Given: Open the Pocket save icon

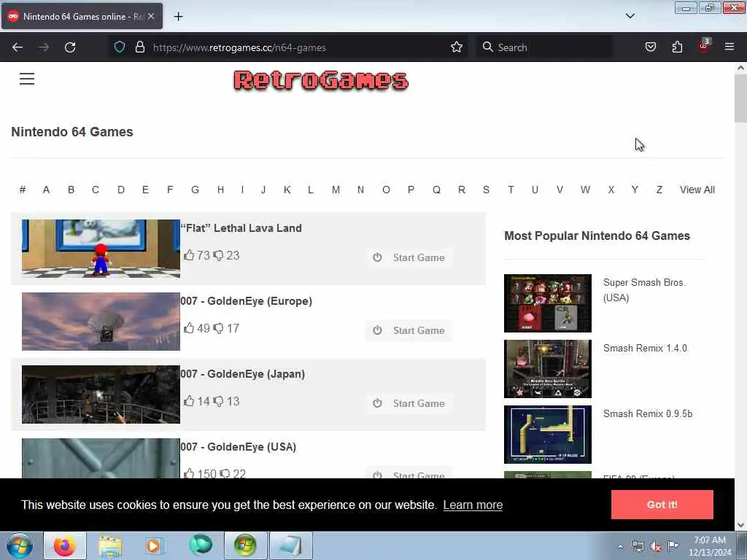Looking at the screenshot, I should coord(650,47).
